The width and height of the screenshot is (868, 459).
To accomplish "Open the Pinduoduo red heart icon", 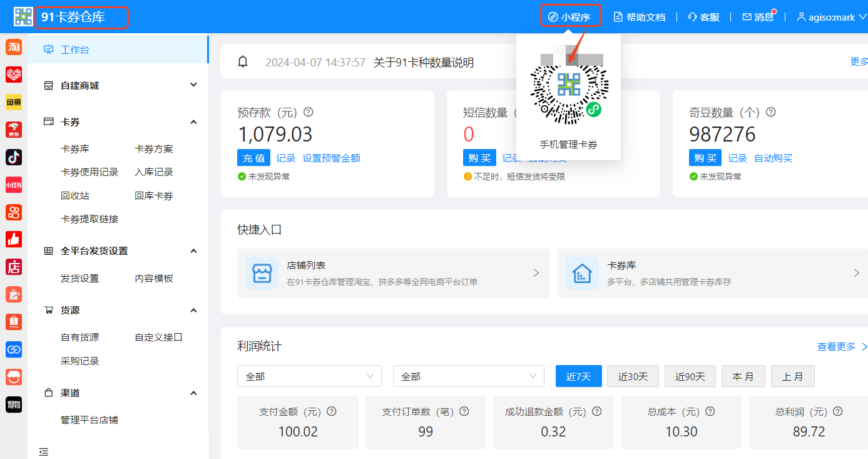I will (14, 75).
